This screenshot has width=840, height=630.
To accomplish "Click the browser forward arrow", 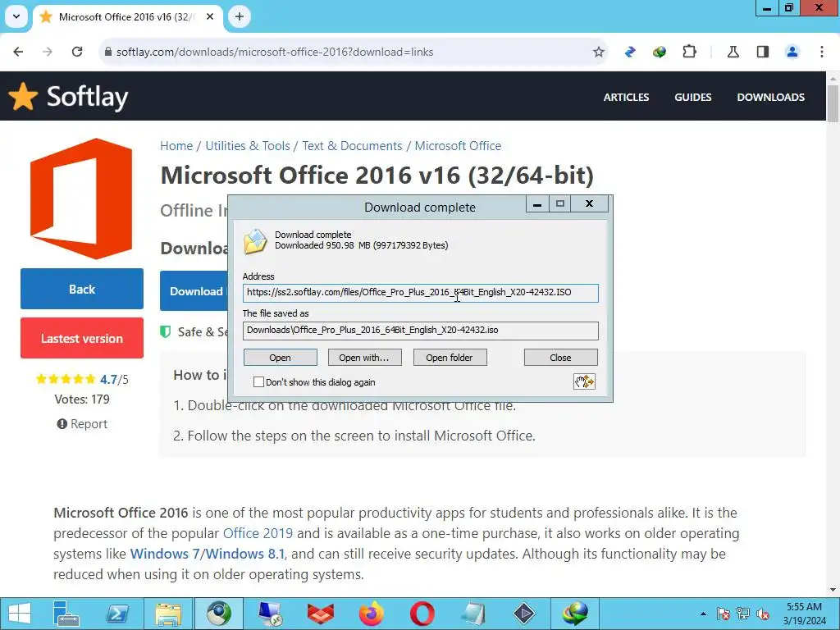I will click(x=48, y=52).
